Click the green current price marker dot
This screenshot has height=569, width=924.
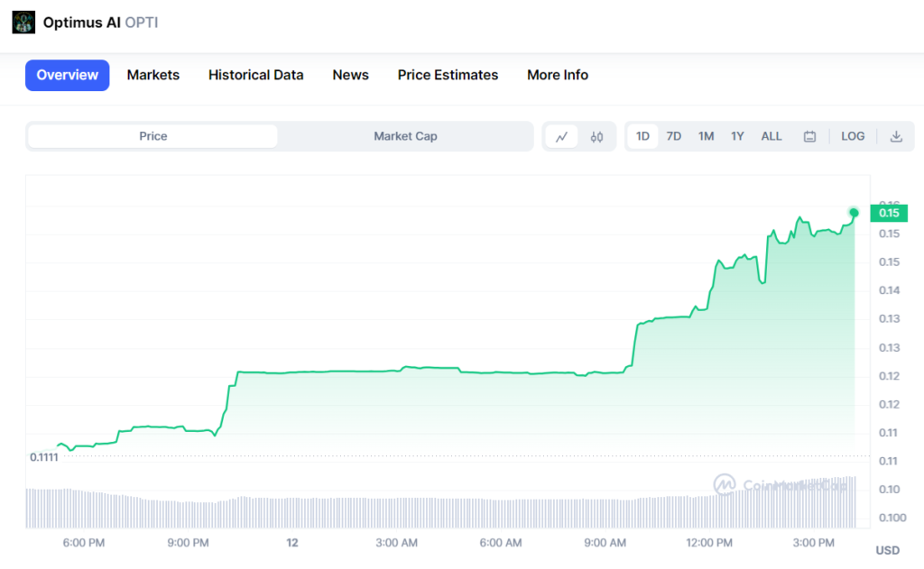854,213
